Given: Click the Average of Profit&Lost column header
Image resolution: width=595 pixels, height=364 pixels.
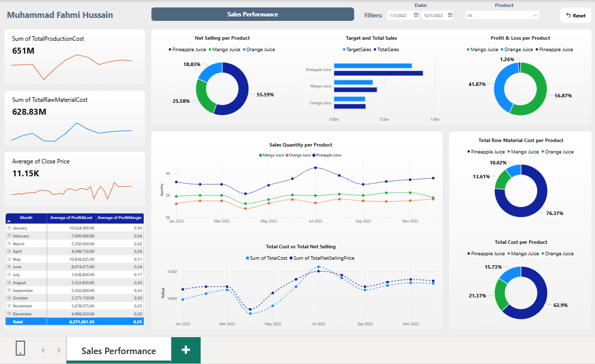Looking at the screenshot, I should coord(72,218).
